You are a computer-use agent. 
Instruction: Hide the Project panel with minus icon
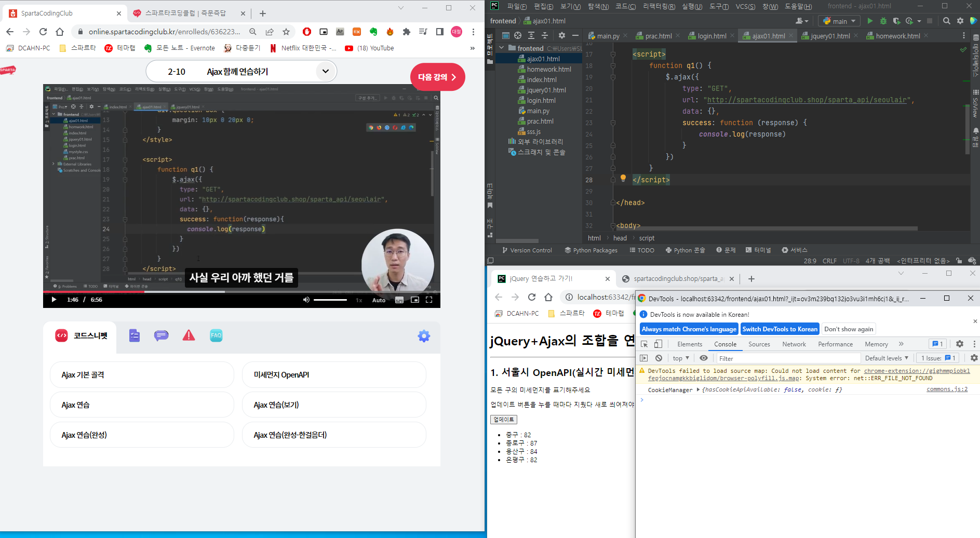(575, 35)
